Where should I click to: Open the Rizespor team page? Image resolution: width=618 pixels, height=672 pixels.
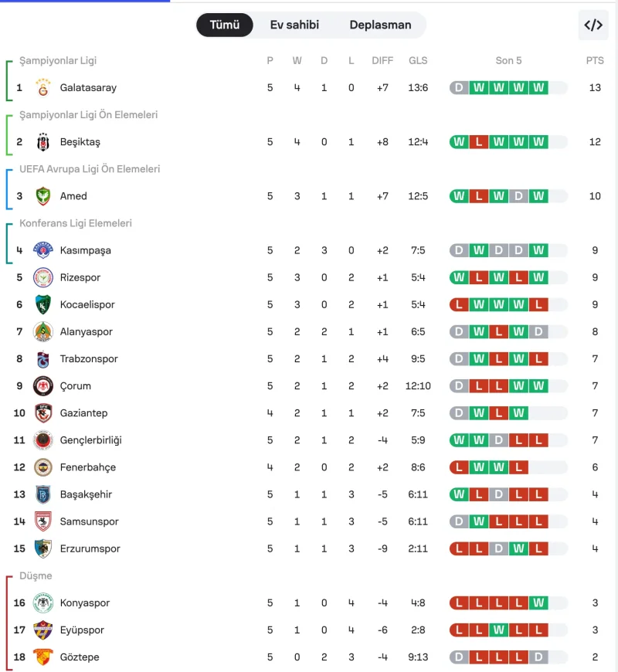point(80,277)
